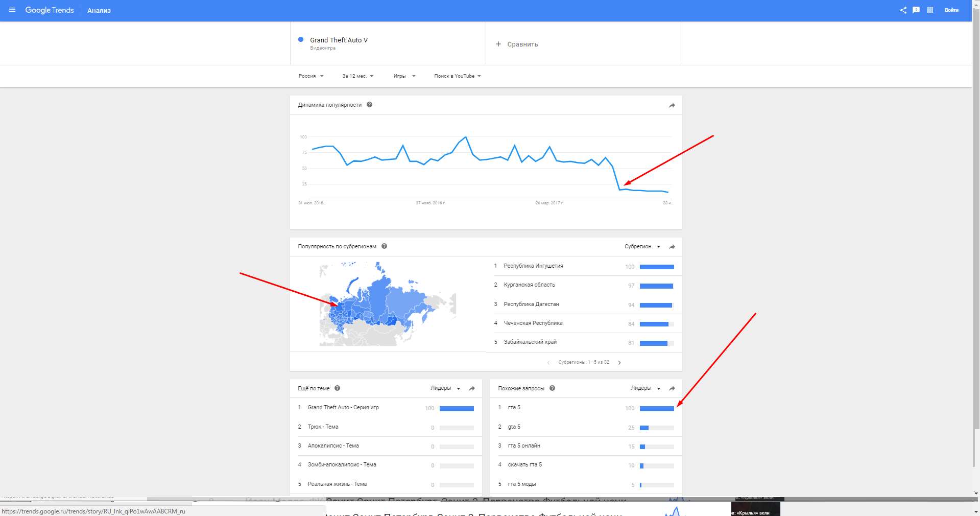980x516 pixels.
Task: Open Апокалипсис - Тема topic
Action: click(x=333, y=446)
